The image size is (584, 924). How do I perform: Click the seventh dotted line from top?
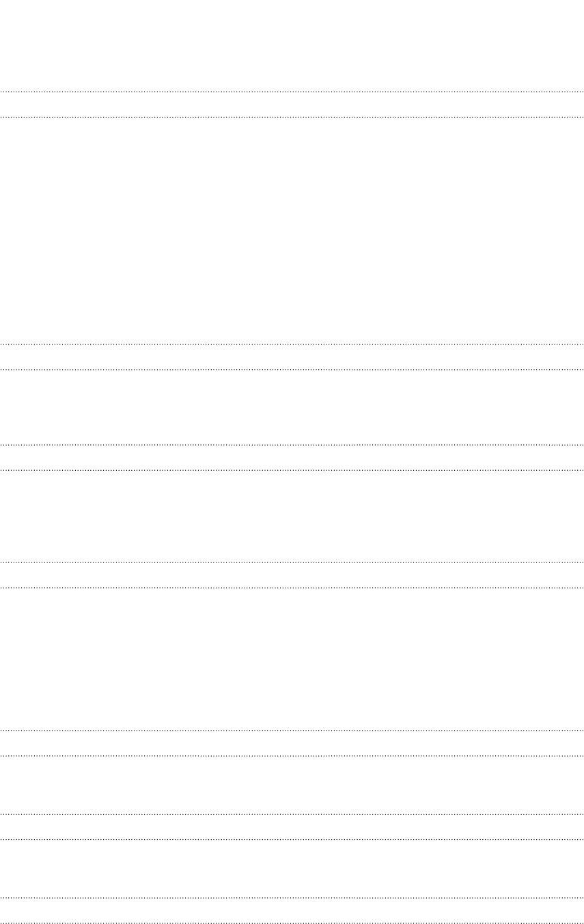(292, 562)
